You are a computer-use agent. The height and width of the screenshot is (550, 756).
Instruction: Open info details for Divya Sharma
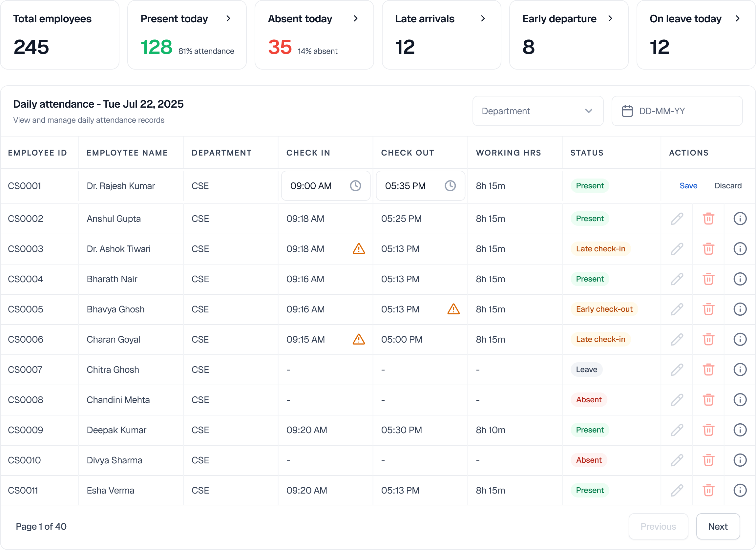tap(740, 460)
